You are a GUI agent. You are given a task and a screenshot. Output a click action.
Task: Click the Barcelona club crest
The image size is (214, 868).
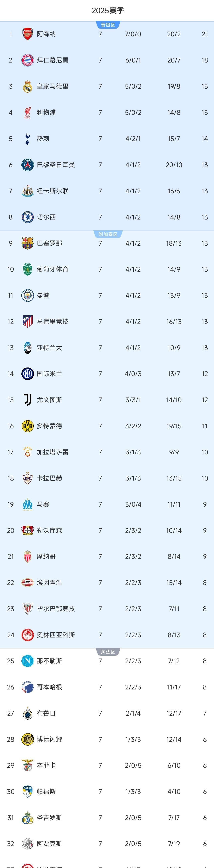point(27,243)
